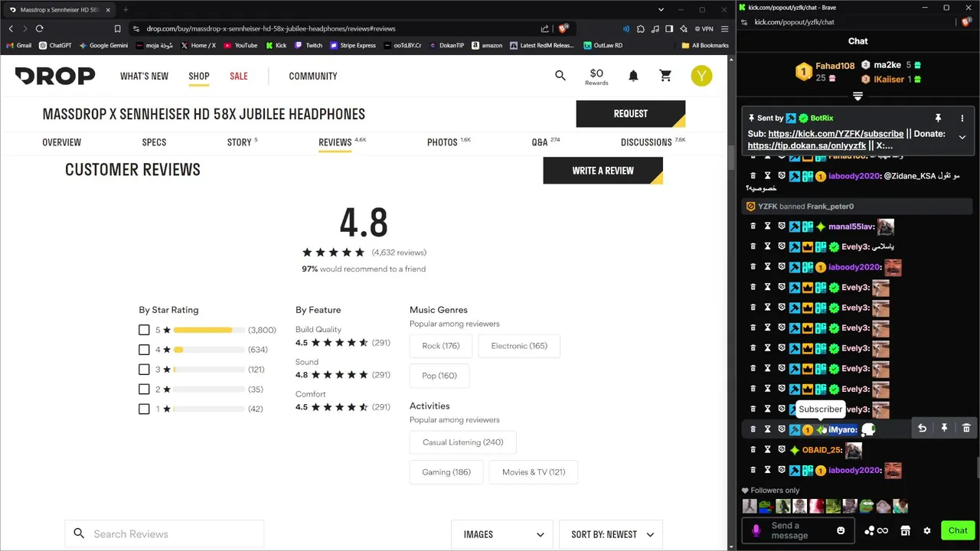Screen dimensions: 980x551
Task: Ban OBAID_25 using shield icon
Action: [x=782, y=450]
